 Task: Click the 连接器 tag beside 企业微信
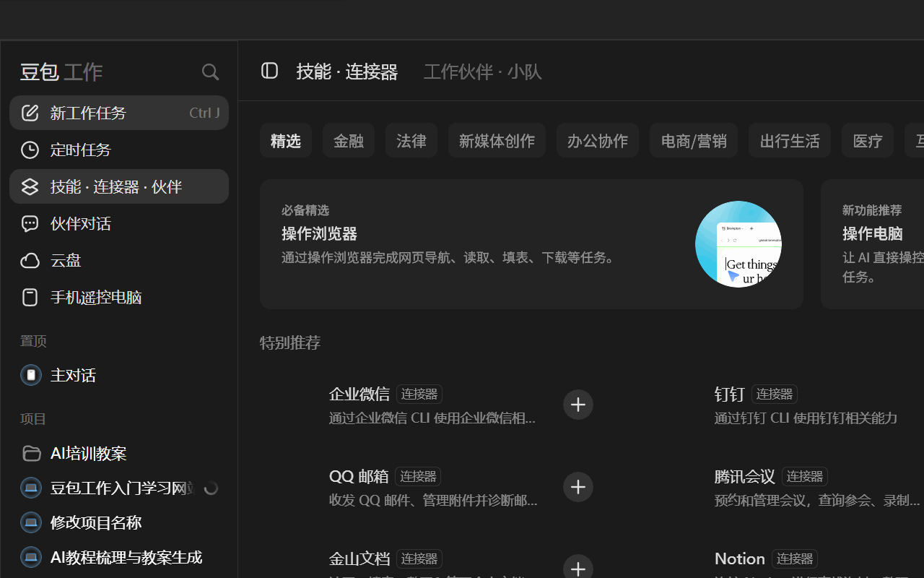coord(419,394)
